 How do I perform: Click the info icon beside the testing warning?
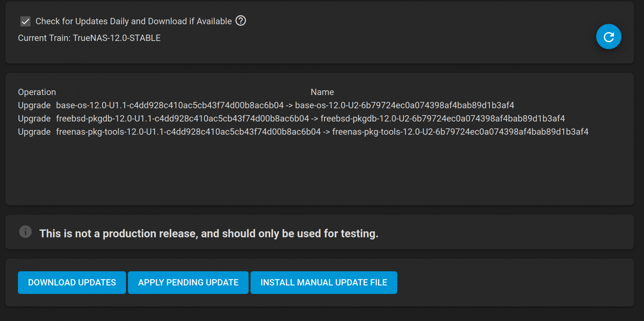[25, 232]
